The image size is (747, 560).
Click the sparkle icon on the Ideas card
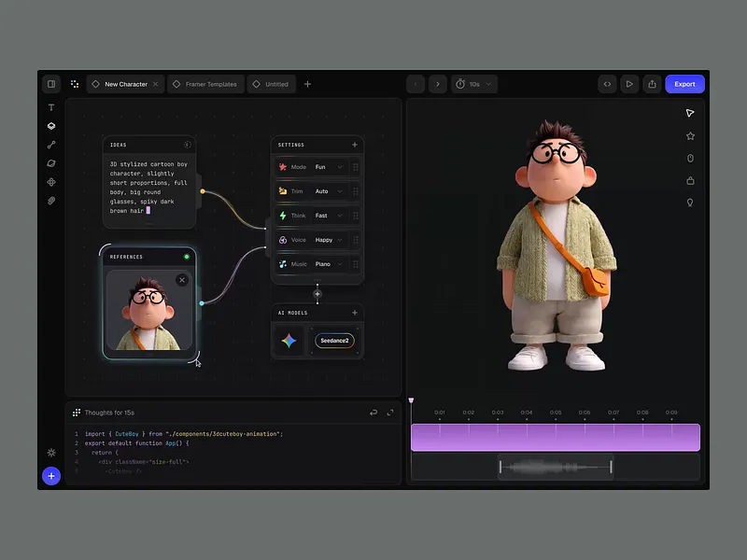point(189,145)
